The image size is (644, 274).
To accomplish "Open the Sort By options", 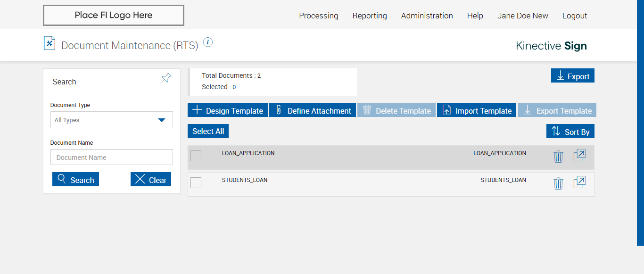I will (x=570, y=132).
